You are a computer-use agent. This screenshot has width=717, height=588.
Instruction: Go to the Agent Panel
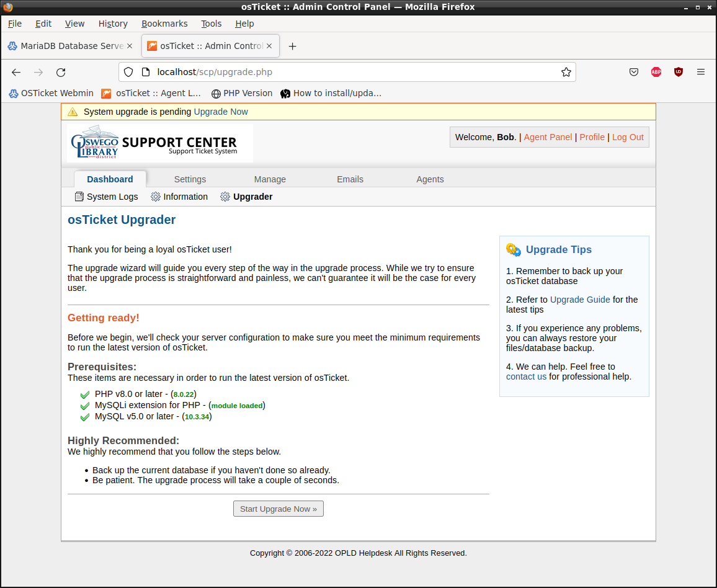(x=548, y=137)
